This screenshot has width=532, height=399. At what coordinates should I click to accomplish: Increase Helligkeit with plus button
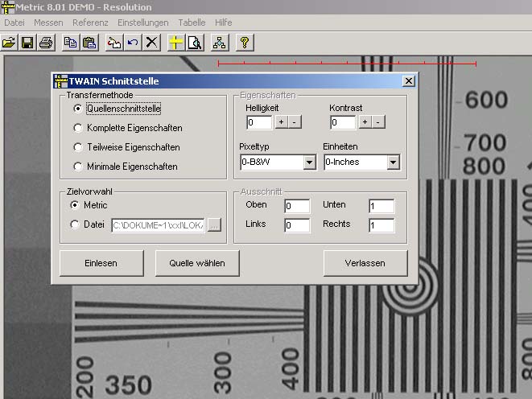tap(281, 122)
